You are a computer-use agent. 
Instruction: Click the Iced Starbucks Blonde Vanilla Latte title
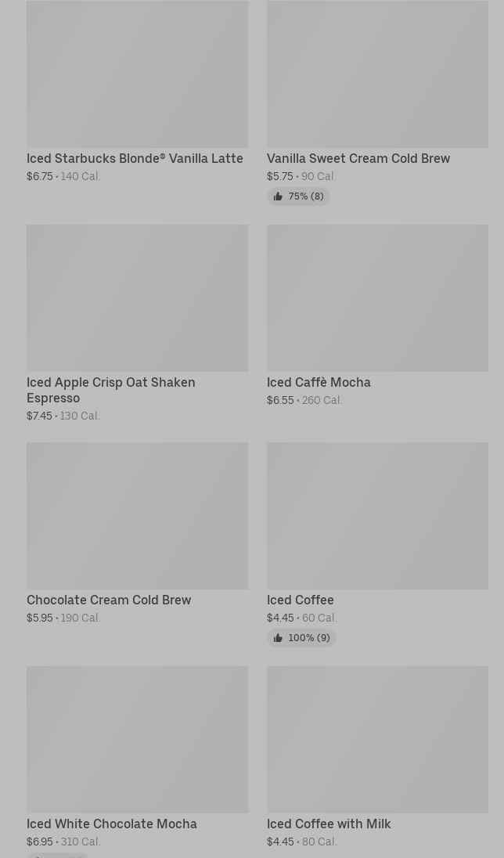click(135, 159)
